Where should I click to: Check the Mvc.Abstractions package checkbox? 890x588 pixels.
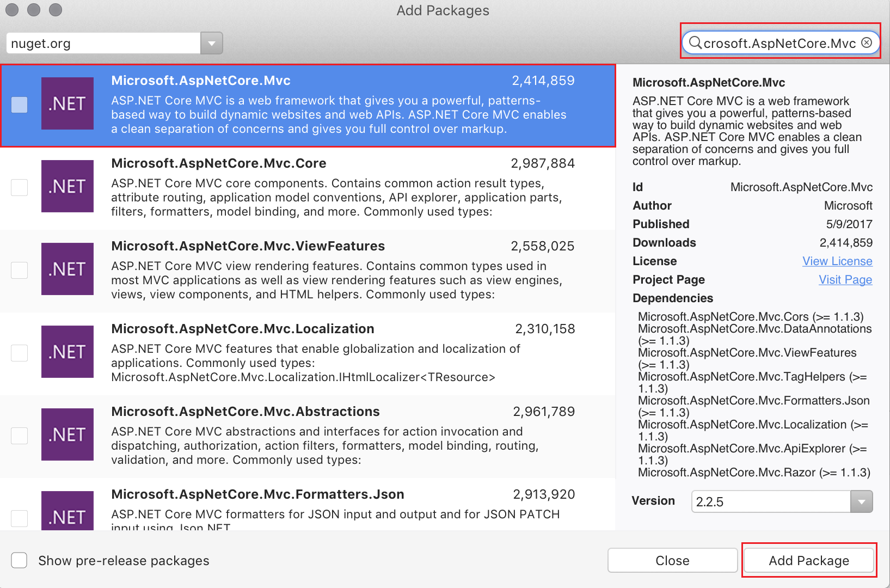[x=20, y=436]
